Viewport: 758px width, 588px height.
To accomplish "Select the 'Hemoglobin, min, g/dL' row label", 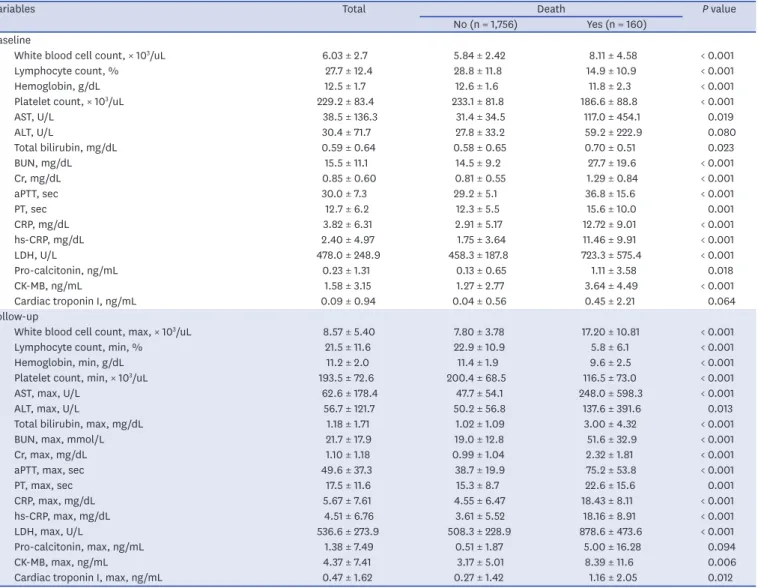I will [x=69, y=363].
